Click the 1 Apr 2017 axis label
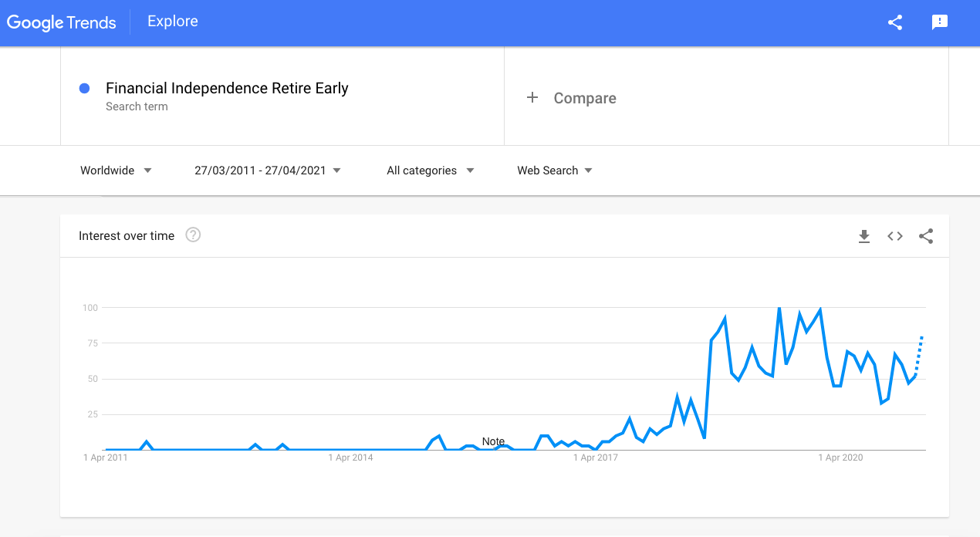 (596, 458)
